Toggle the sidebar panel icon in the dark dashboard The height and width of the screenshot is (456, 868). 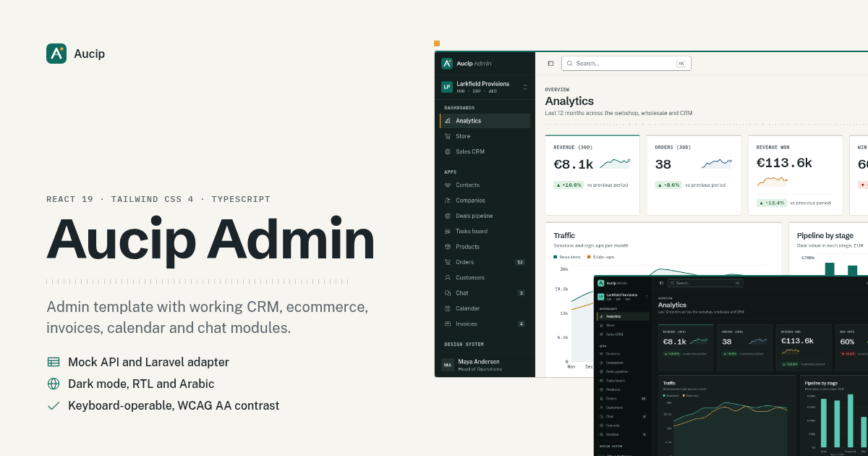661,283
